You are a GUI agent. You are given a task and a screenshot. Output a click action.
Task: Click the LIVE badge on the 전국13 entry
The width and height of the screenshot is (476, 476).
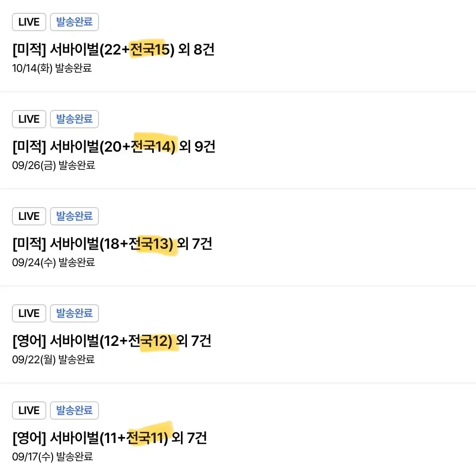[x=29, y=216]
